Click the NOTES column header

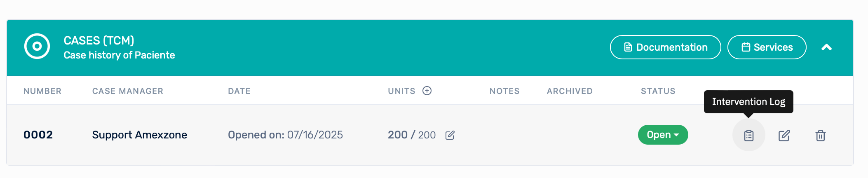click(x=504, y=91)
